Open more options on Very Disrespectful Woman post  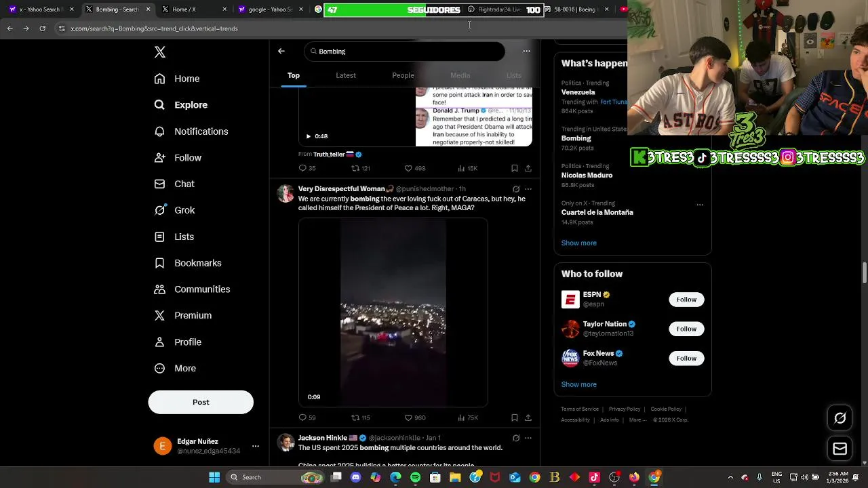(x=528, y=189)
